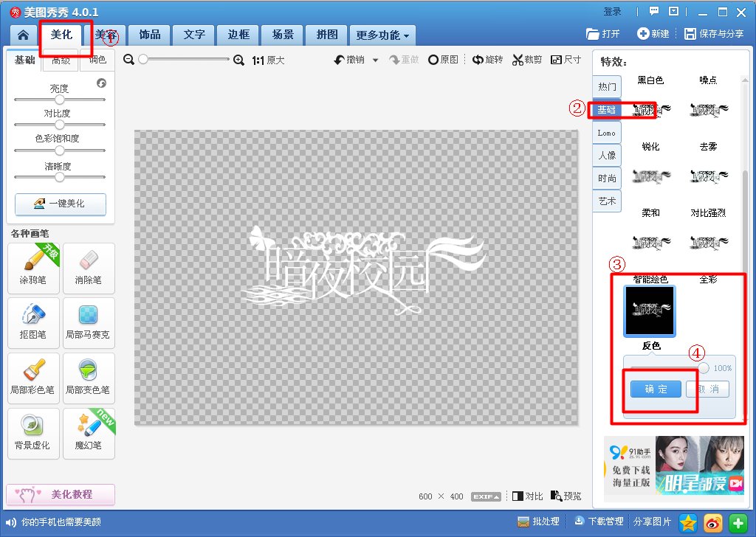Expand the 更多功能 dropdown menu
This screenshot has height=537, width=756.
pos(382,35)
